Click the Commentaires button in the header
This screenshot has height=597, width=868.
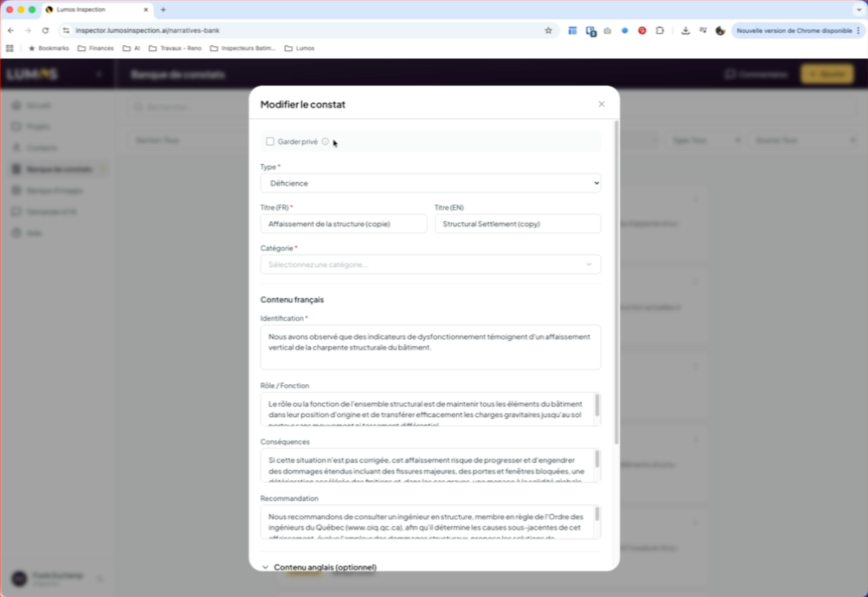coord(757,74)
